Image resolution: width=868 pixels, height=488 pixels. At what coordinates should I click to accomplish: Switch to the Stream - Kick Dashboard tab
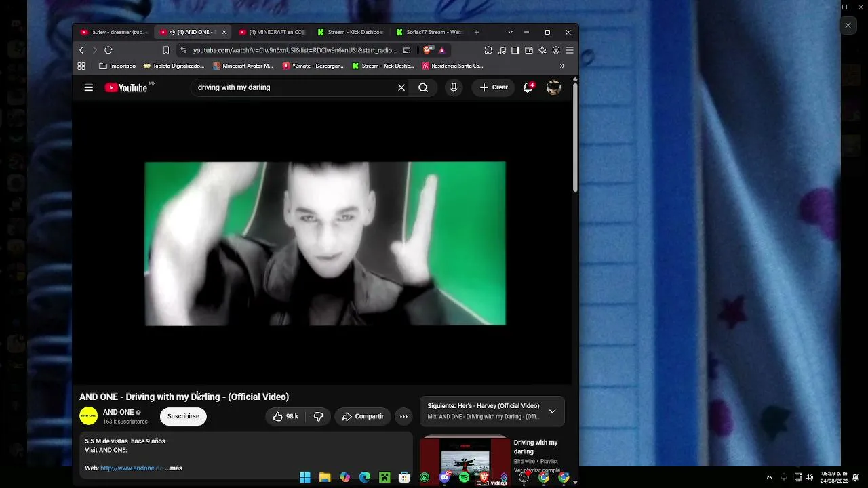(351, 32)
